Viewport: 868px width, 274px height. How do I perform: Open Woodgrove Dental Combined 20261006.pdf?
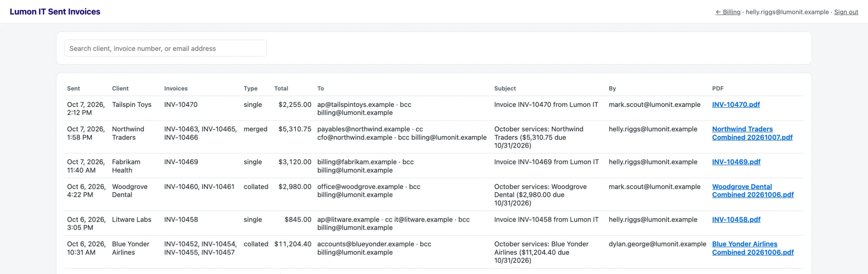pyautogui.click(x=753, y=190)
